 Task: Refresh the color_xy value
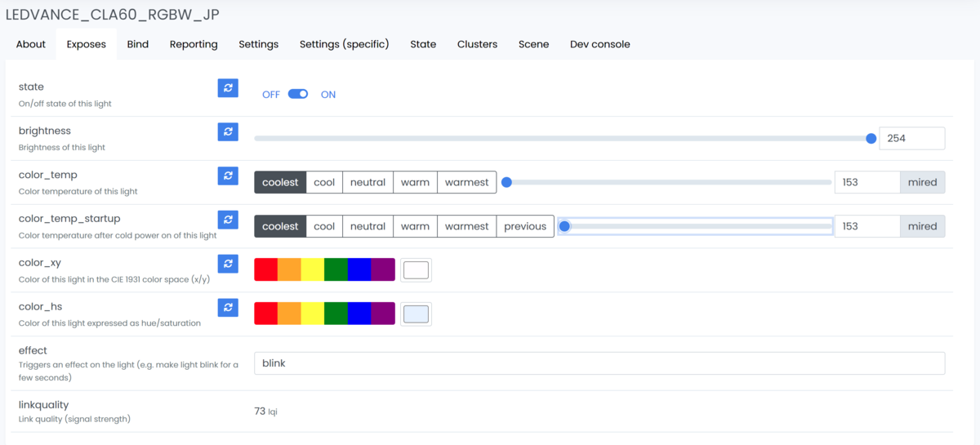(228, 264)
